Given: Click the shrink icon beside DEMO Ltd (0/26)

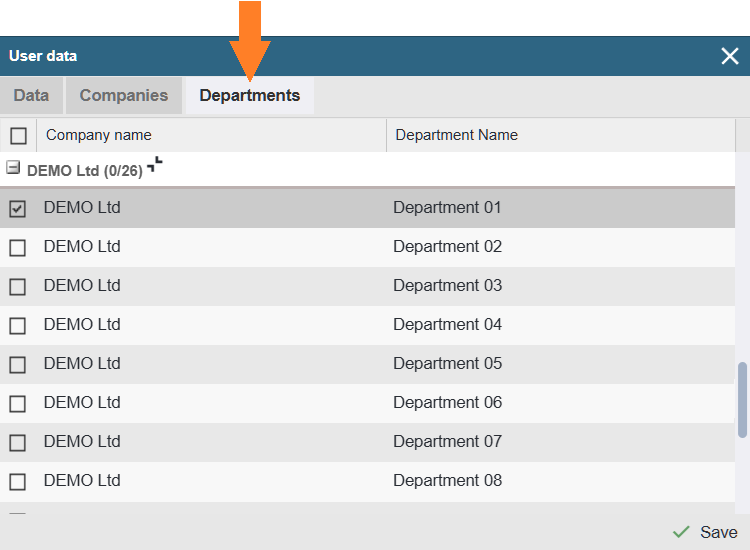Looking at the screenshot, I should pyautogui.click(x=154, y=166).
